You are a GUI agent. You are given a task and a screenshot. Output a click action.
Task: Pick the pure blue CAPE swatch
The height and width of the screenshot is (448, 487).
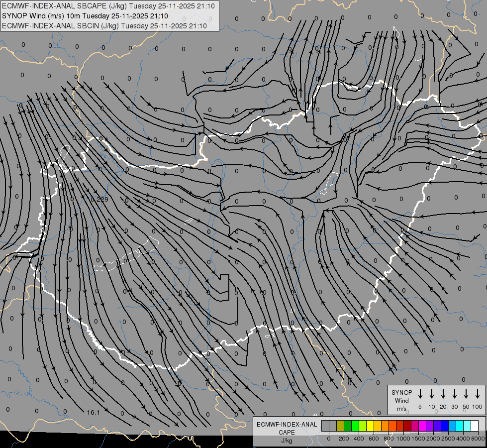[445, 426]
